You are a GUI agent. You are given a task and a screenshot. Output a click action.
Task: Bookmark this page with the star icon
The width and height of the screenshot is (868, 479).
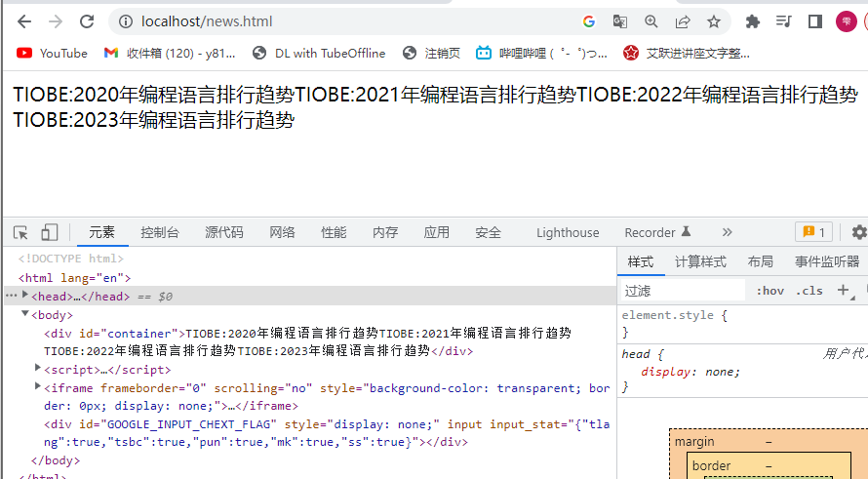pos(714,21)
